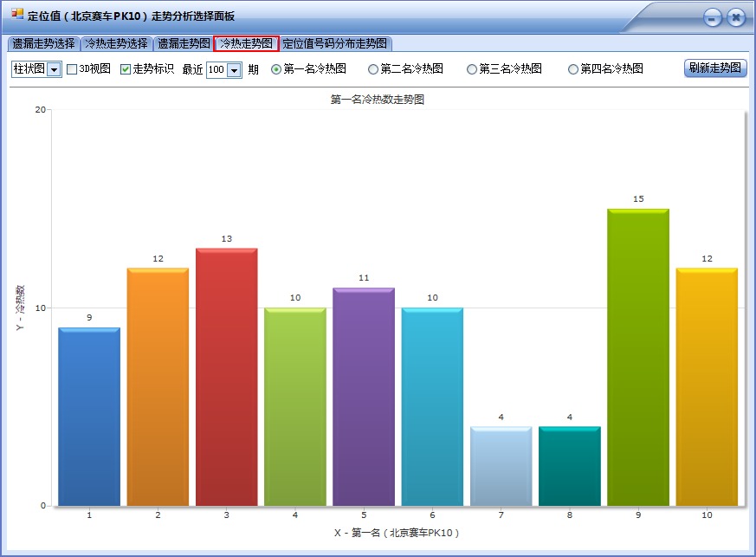Select the 第三名冷热图 radio button
Image resolution: width=756 pixels, height=557 pixels.
coord(472,68)
